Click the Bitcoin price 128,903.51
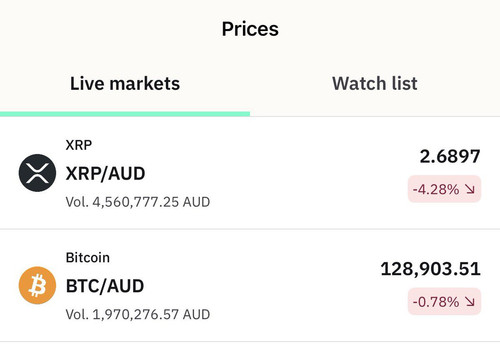 click(430, 269)
